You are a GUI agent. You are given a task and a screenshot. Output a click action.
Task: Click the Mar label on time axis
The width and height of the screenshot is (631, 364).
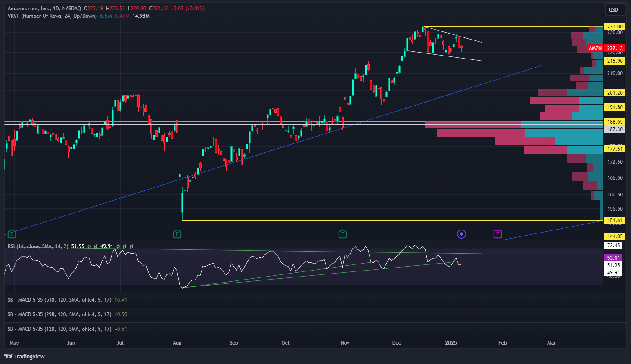551,343
